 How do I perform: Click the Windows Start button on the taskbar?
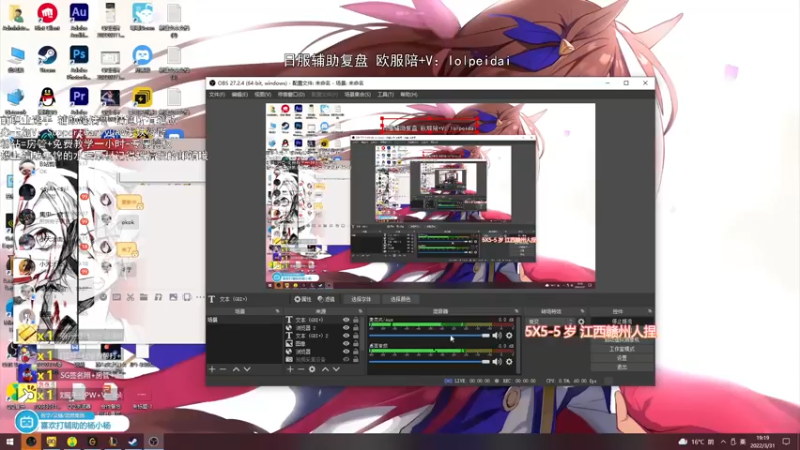click(10, 442)
